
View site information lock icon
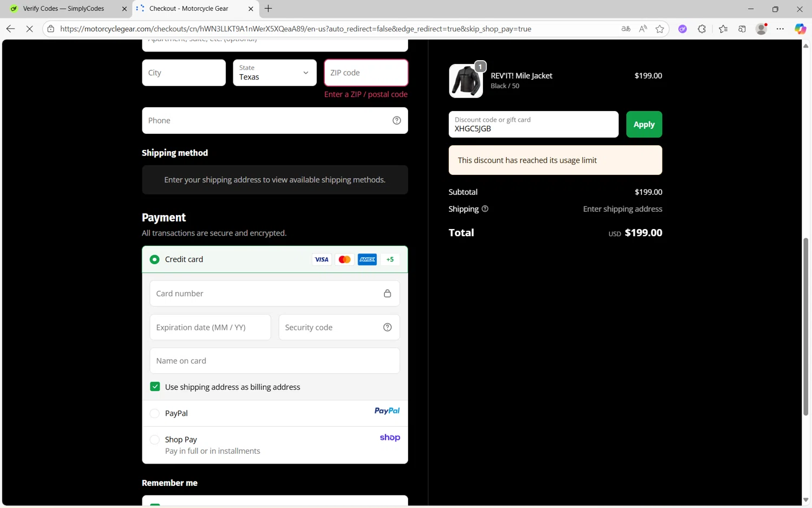(51, 29)
